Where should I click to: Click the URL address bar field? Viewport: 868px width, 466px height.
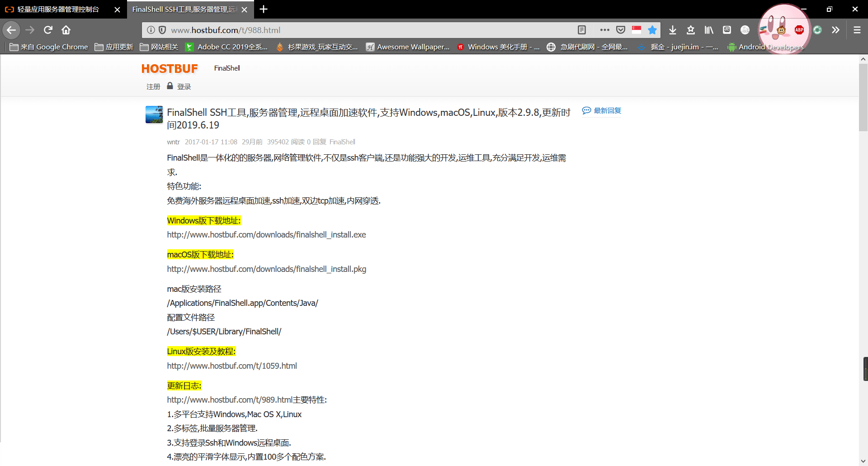pos(362,30)
